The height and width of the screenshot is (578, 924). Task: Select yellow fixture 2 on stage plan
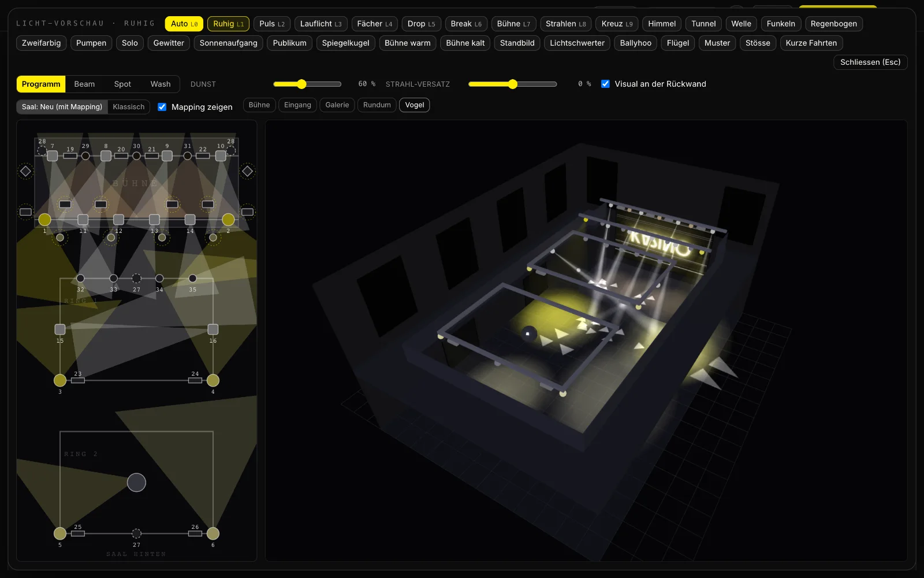(228, 220)
